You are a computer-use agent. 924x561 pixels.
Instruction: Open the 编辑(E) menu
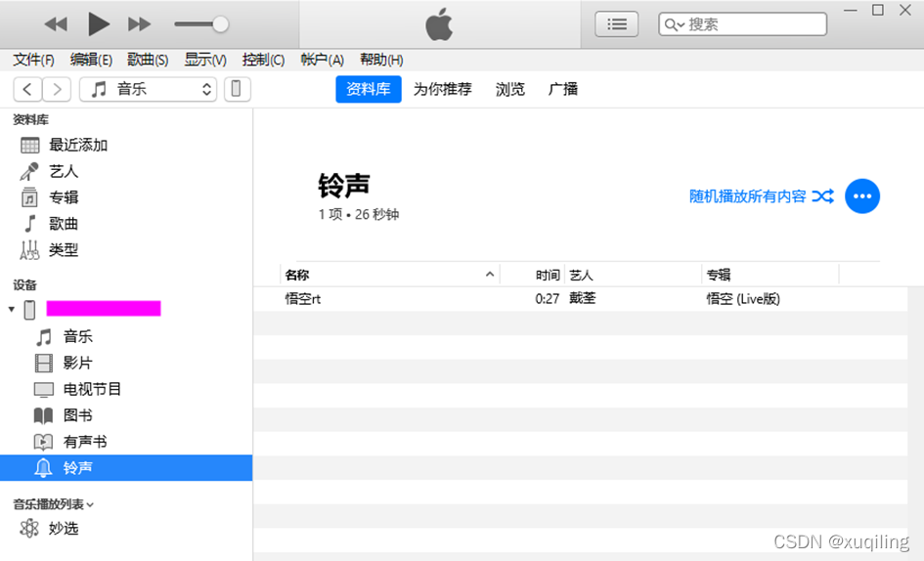click(x=91, y=60)
